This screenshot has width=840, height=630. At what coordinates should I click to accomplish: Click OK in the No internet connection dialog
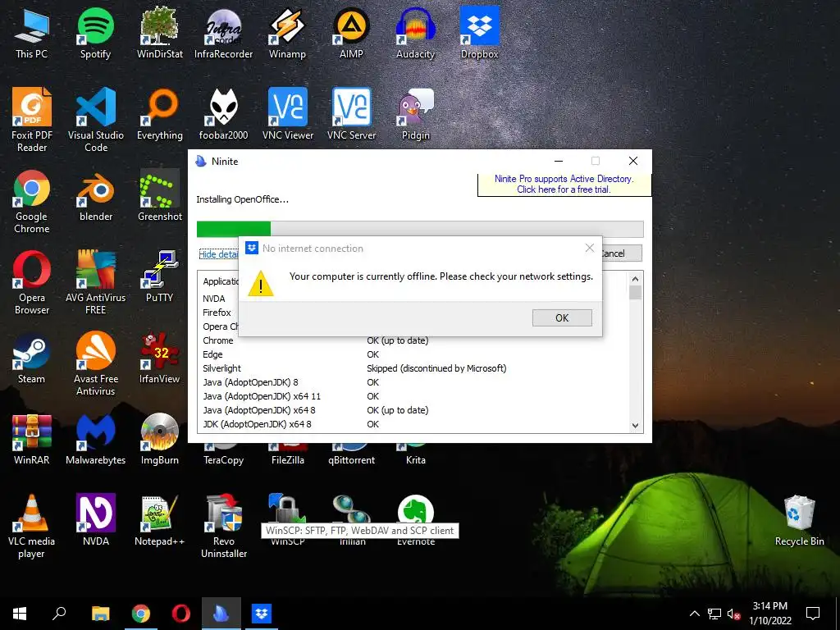click(562, 317)
